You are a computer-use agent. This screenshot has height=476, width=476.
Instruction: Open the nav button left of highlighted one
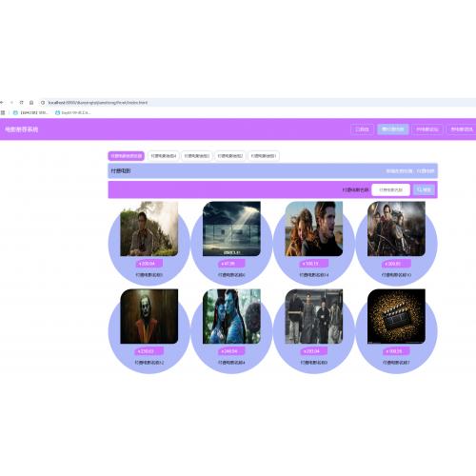[362, 129]
